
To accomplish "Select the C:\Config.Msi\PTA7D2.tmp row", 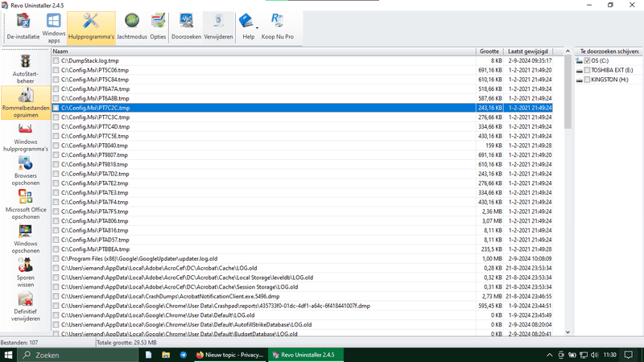I will [x=303, y=174].
